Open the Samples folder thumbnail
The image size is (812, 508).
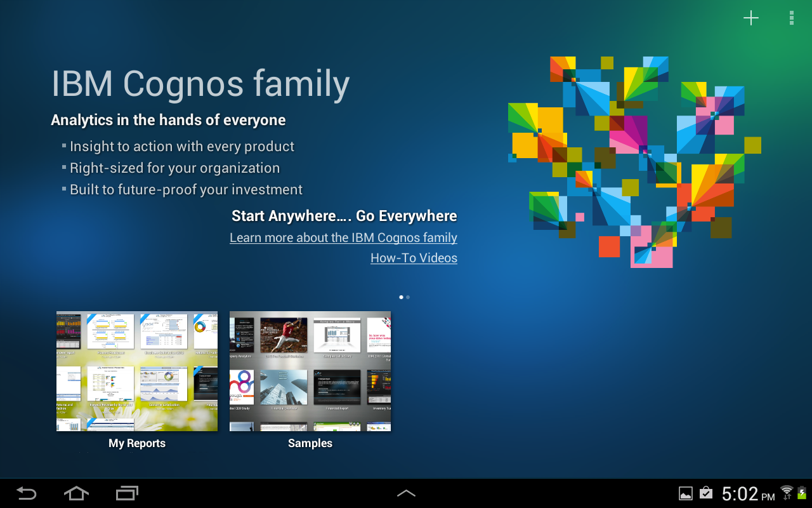(310, 371)
